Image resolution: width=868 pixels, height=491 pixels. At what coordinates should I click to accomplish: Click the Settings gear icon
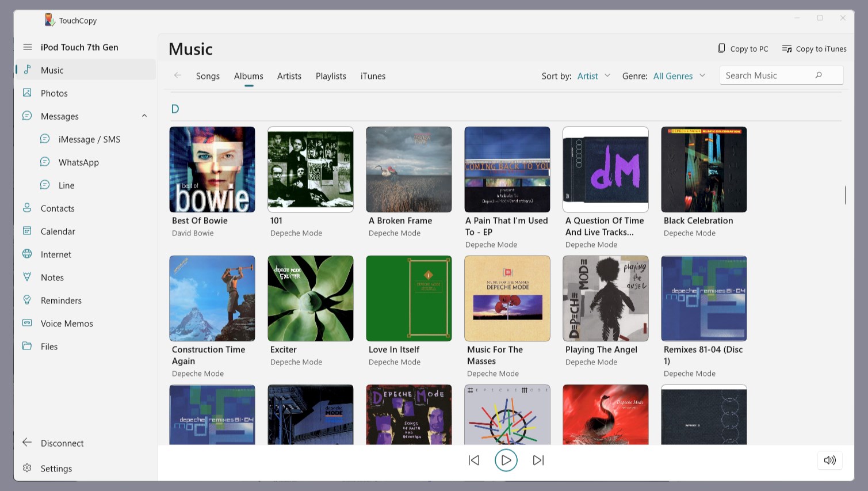point(27,468)
